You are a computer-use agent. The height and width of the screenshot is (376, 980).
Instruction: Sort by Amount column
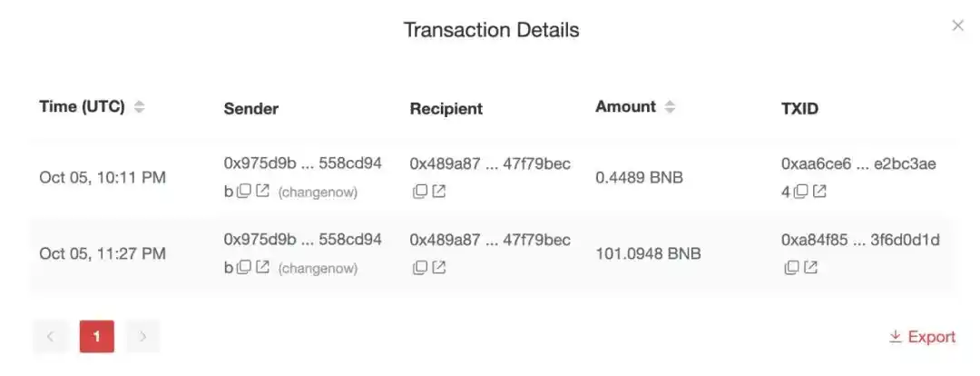click(670, 107)
